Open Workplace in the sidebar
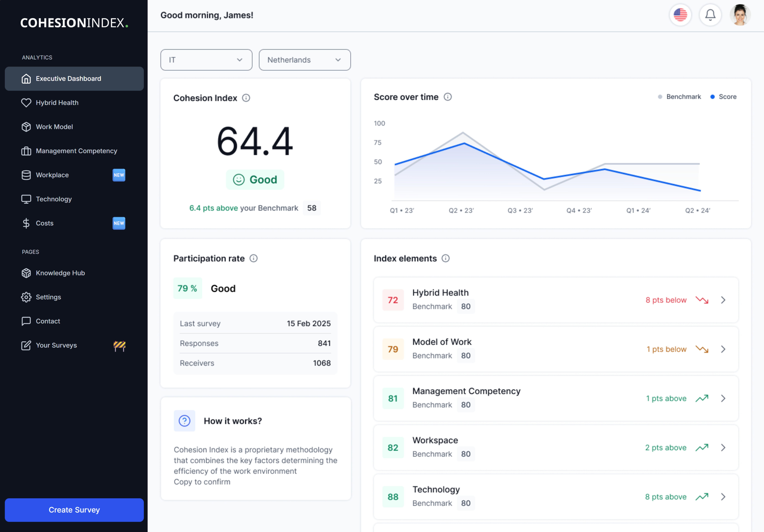Image resolution: width=764 pixels, height=532 pixels. coord(74,175)
